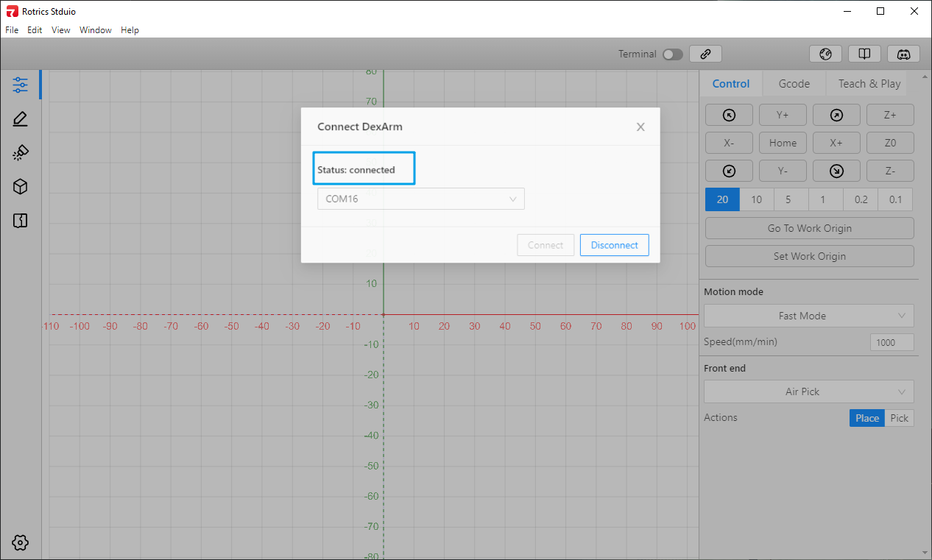Switch to the Gcode tab
This screenshot has width=932, height=560.
click(x=794, y=84)
